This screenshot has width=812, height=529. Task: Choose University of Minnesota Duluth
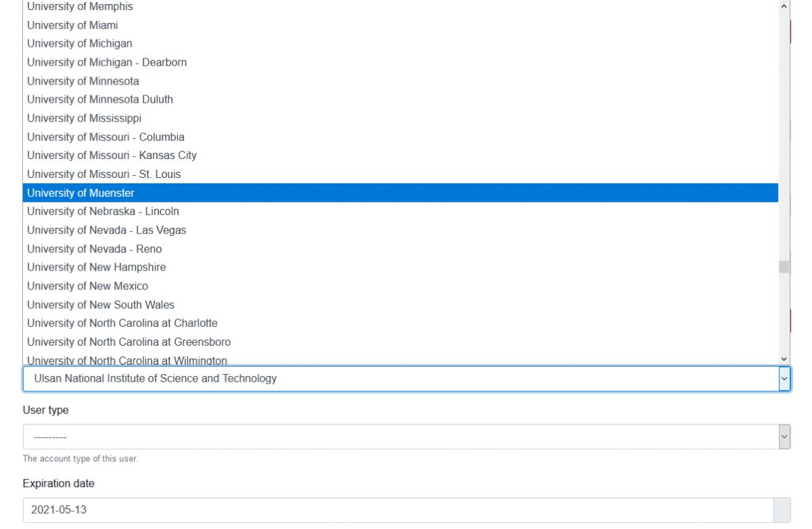(401, 99)
